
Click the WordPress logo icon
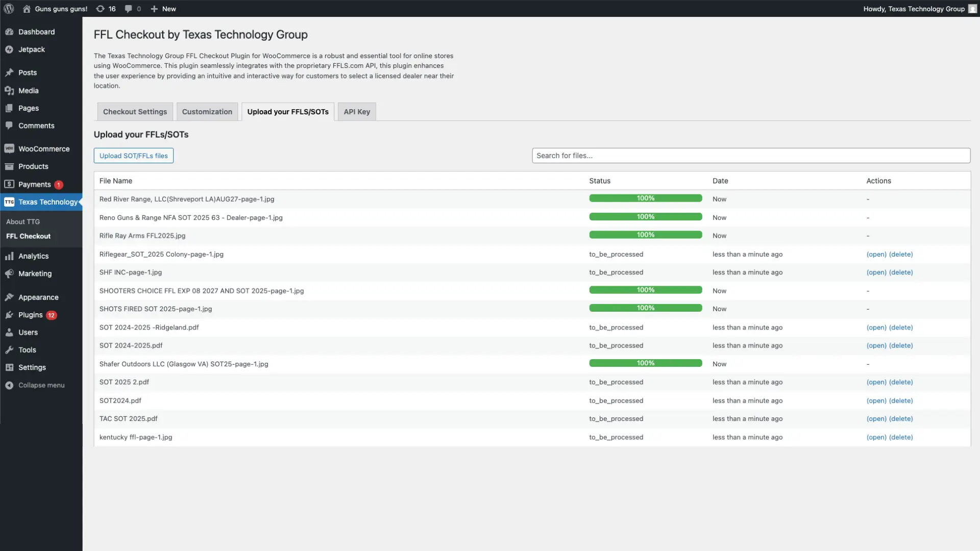click(9, 9)
